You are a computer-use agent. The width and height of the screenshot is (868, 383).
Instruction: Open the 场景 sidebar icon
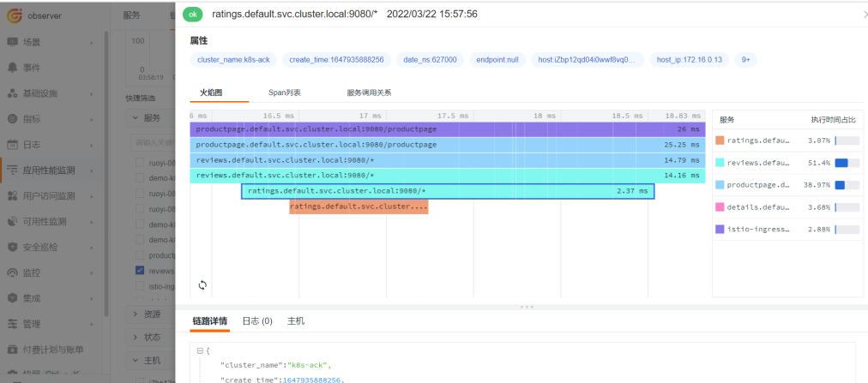pyautogui.click(x=12, y=42)
